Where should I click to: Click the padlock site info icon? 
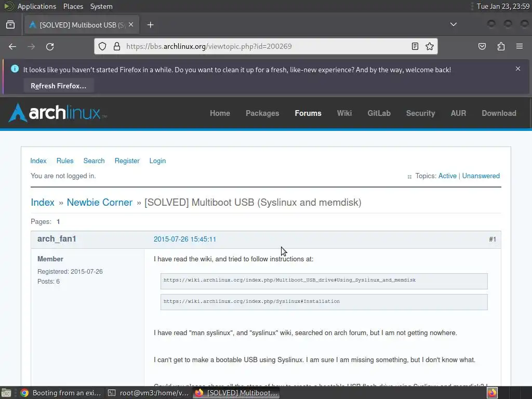(117, 46)
